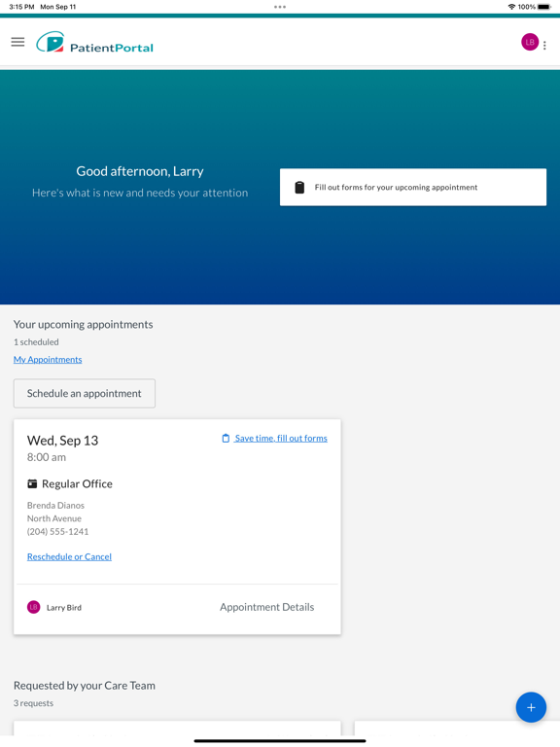Open Appointment Details

click(x=266, y=607)
